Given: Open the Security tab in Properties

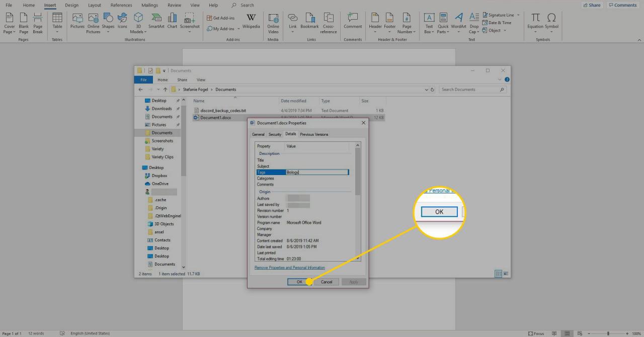Looking at the screenshot, I should pyautogui.click(x=275, y=134).
